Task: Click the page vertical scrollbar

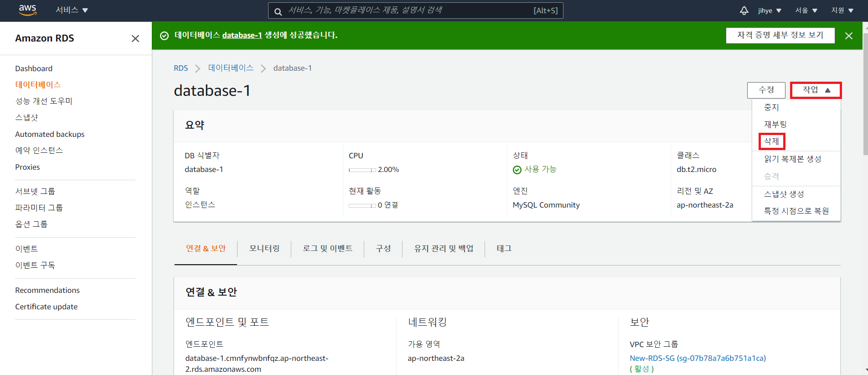Action: point(865,94)
